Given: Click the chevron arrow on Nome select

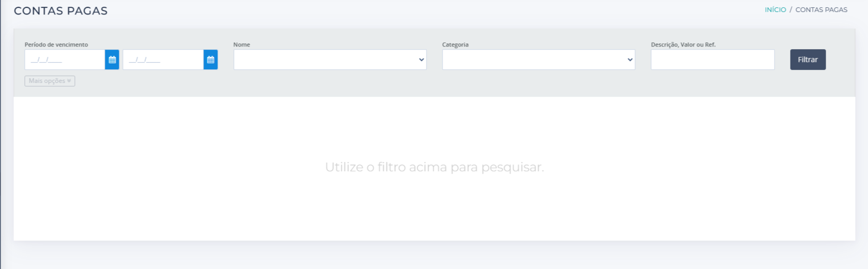Looking at the screenshot, I should [421, 59].
